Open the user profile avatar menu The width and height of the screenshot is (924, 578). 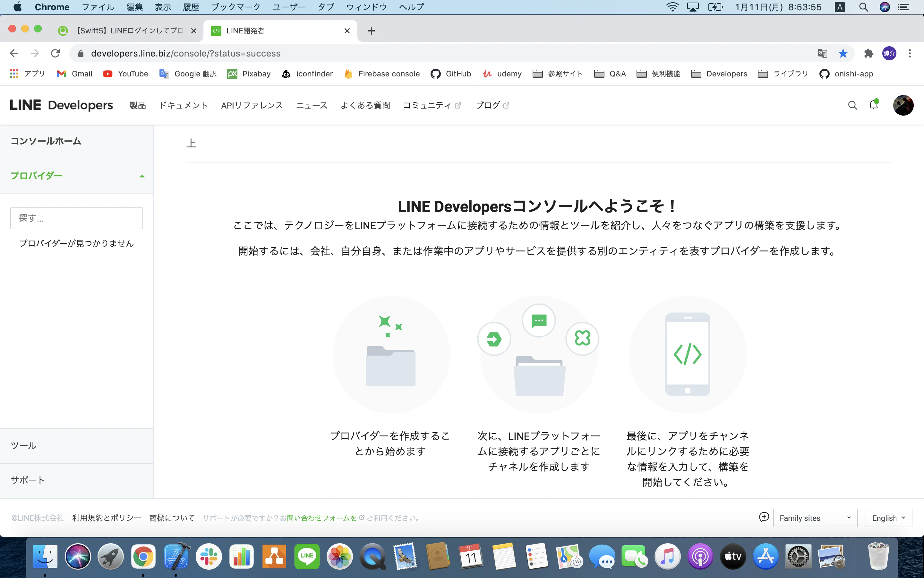point(903,105)
